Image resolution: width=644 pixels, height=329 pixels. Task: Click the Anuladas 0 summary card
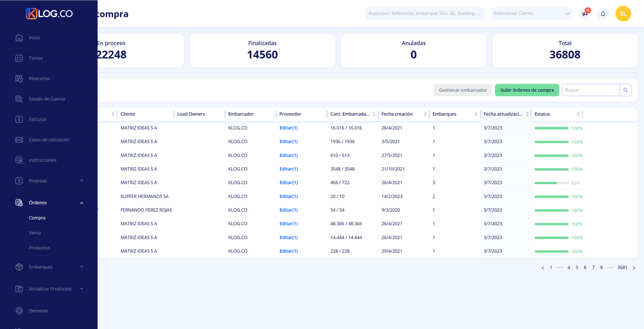point(414,51)
